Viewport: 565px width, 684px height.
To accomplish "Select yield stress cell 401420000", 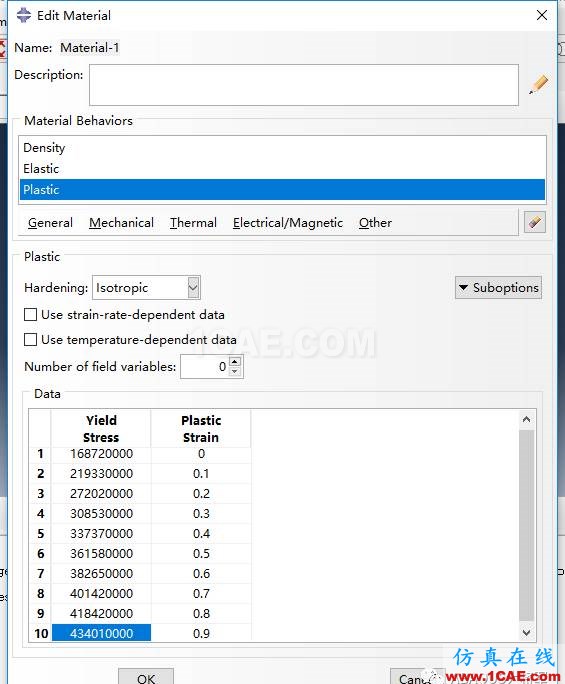I will click(101, 594).
